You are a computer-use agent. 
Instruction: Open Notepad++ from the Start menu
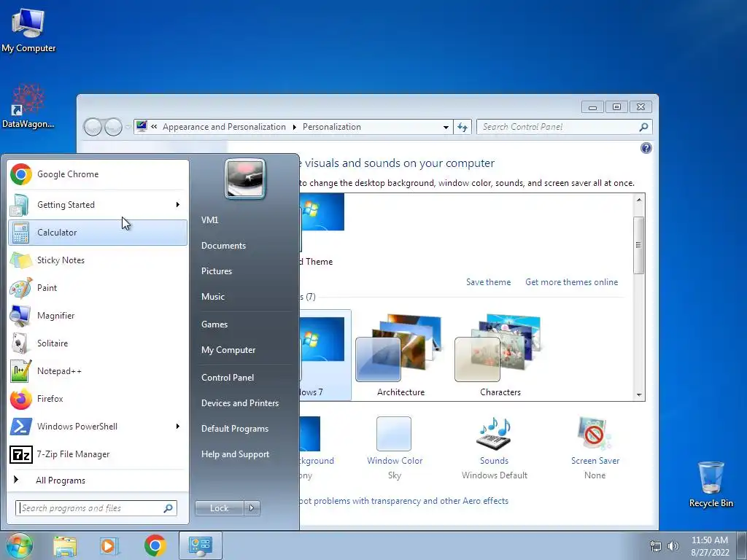click(98, 371)
